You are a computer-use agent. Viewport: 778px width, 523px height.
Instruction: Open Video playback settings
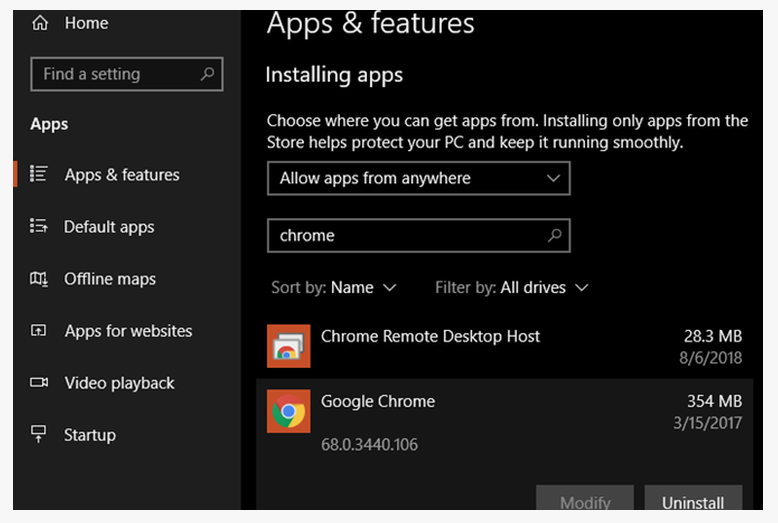tap(120, 383)
